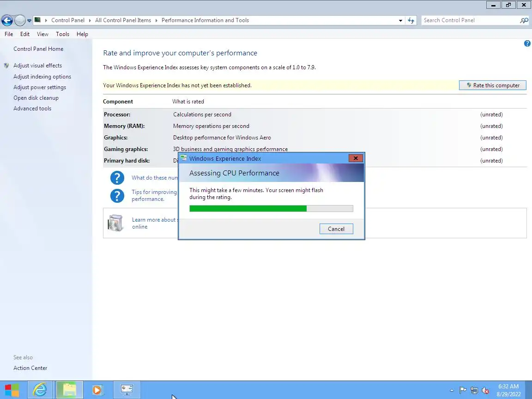This screenshot has width=532, height=399.
Task: Select the Memory (RAM) row label
Action: (124, 126)
